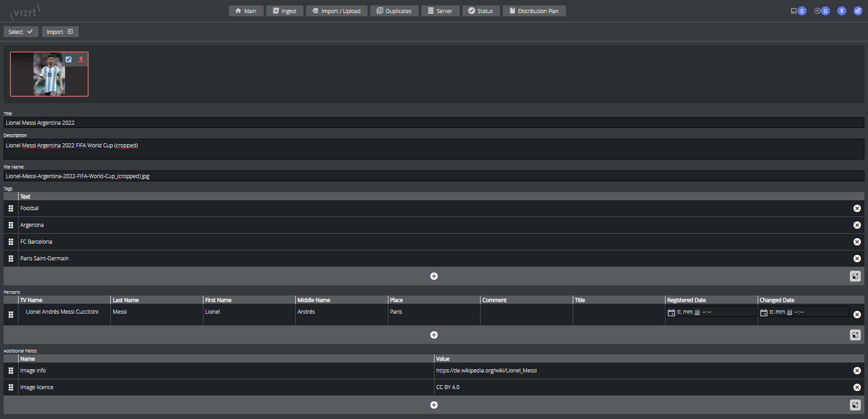Open the Import / Upload tab

point(337,11)
